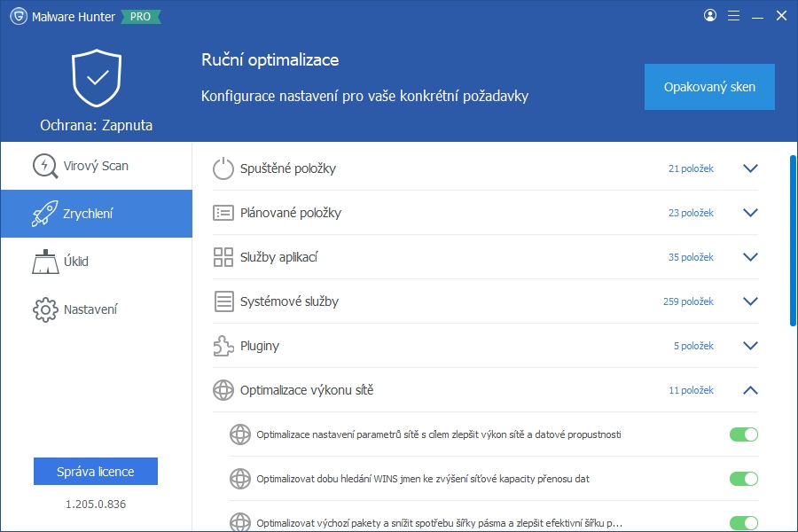
Task: Click the Optimalizace výkonu sítě globe icon
Action: [223, 390]
